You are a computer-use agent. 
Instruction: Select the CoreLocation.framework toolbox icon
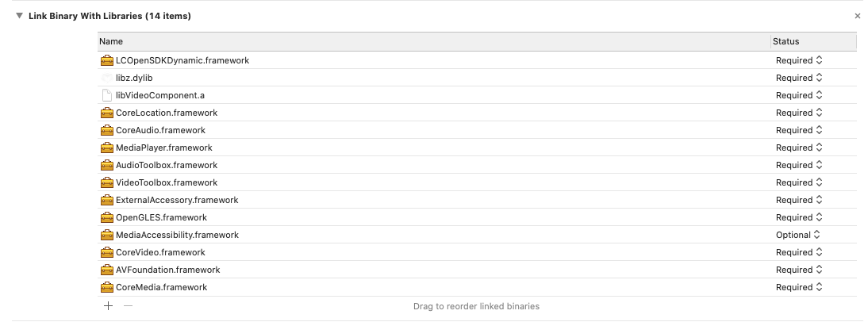[107, 113]
